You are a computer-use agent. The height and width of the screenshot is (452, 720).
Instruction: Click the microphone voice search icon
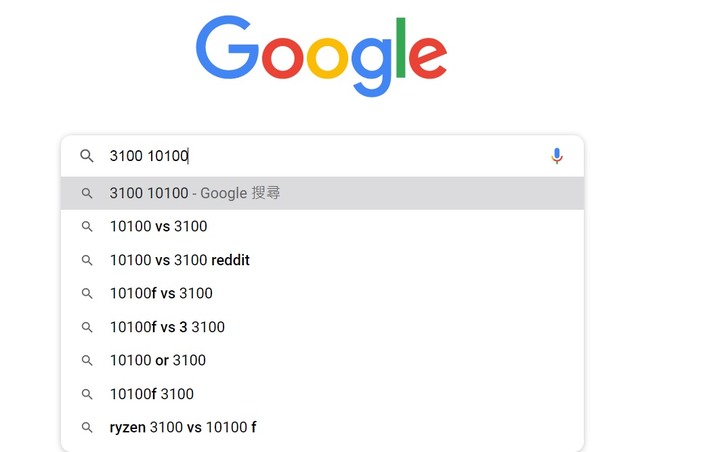pyautogui.click(x=557, y=156)
